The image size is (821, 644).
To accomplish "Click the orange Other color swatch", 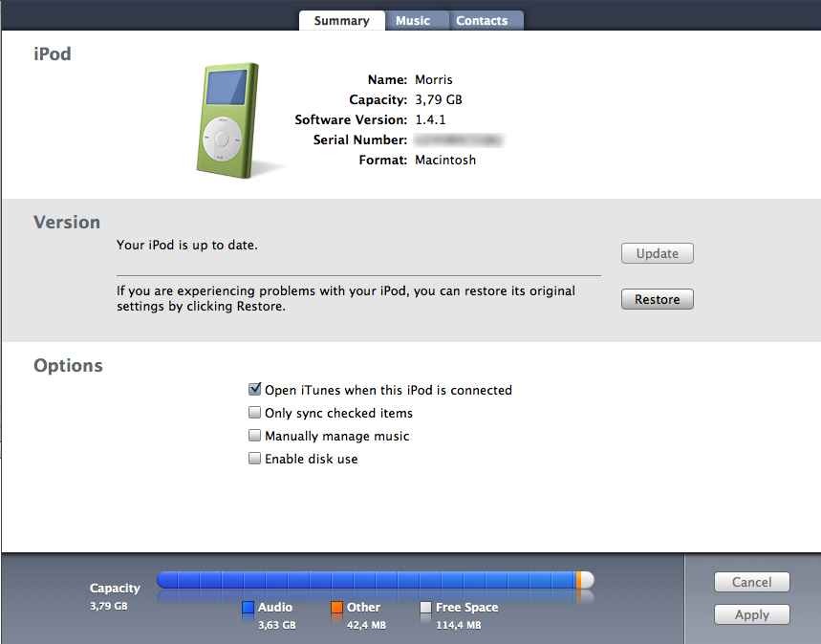I will click(x=336, y=608).
